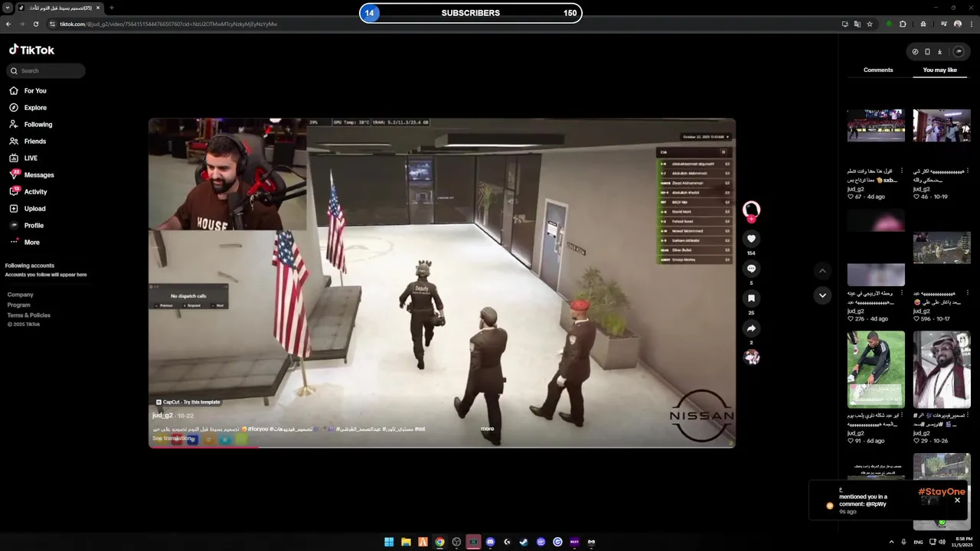Click the #foryou hashtag in caption
Screen dimensions: 980x551
259,429
